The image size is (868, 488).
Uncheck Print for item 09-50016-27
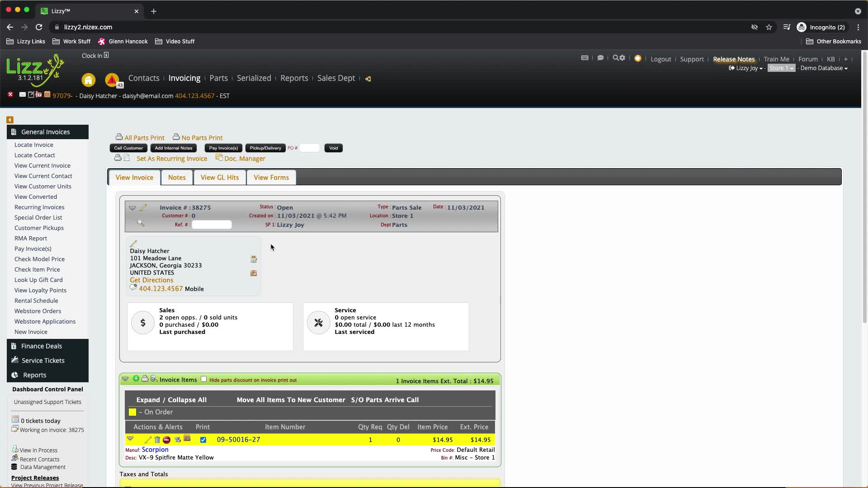coord(203,440)
